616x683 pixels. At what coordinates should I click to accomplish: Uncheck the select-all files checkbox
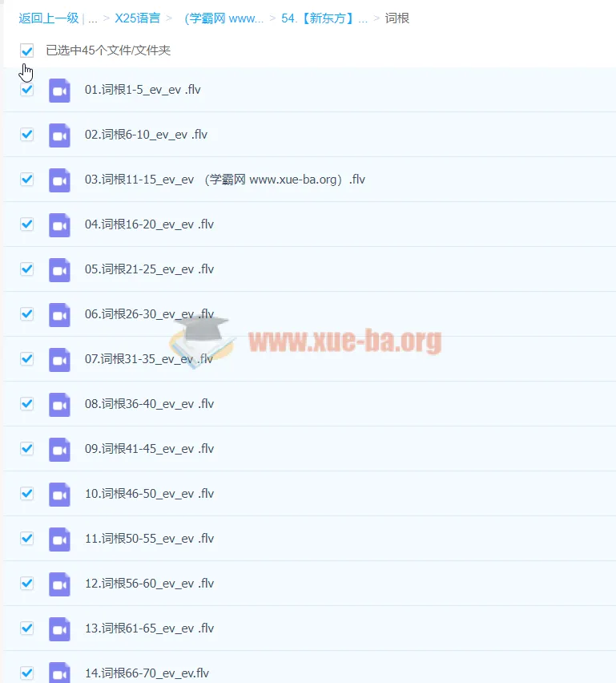(x=27, y=51)
